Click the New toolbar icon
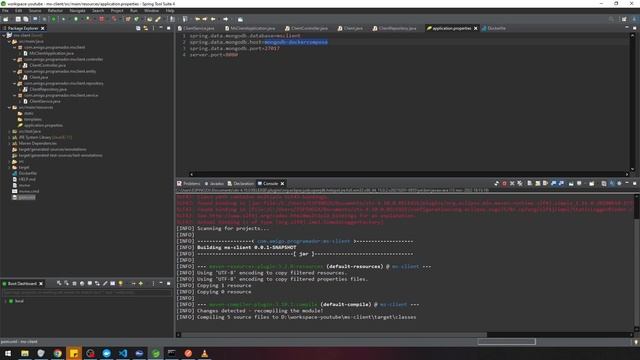This screenshot has height=360, width=640. point(6,19)
